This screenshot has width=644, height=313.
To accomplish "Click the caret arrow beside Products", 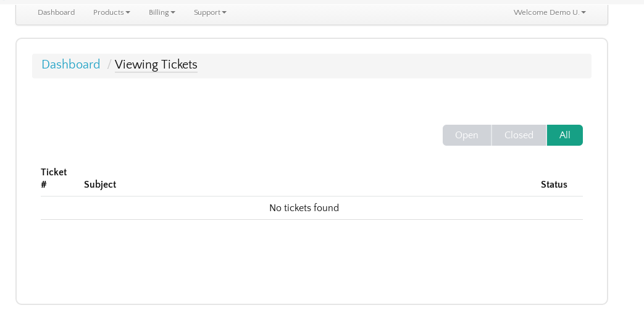I will click(x=128, y=12).
